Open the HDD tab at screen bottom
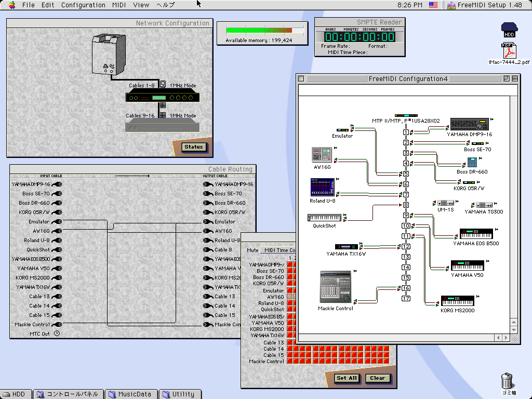This screenshot has height=399, width=532. click(x=16, y=394)
